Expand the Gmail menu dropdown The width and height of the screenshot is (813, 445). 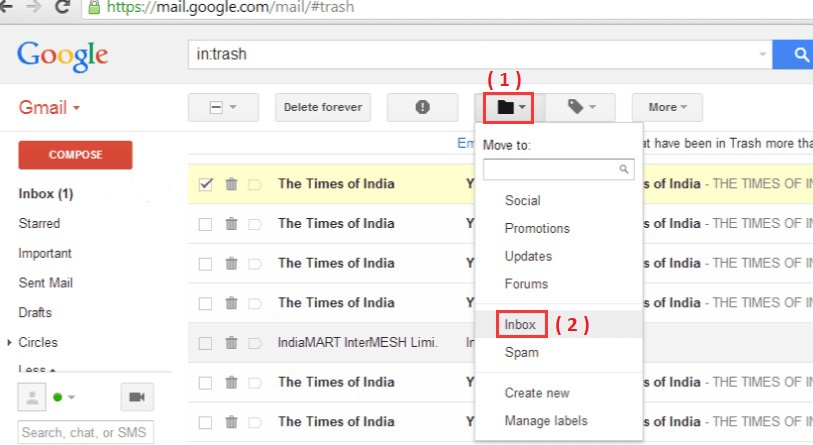49,108
